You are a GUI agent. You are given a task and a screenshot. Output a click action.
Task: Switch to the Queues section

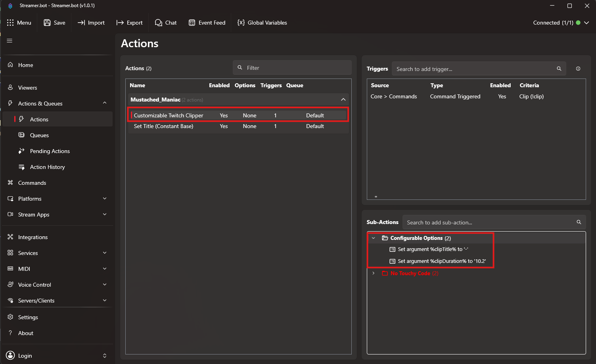point(38,135)
